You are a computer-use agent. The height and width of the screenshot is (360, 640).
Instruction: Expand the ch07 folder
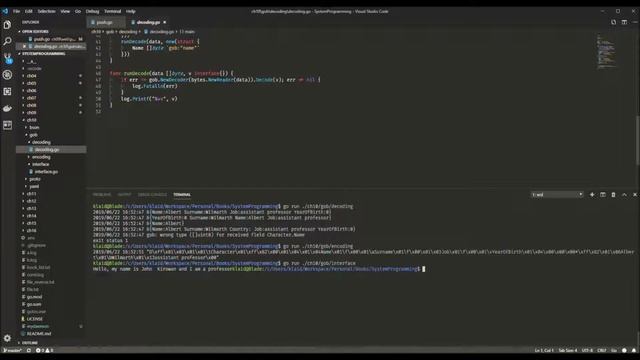(31, 98)
